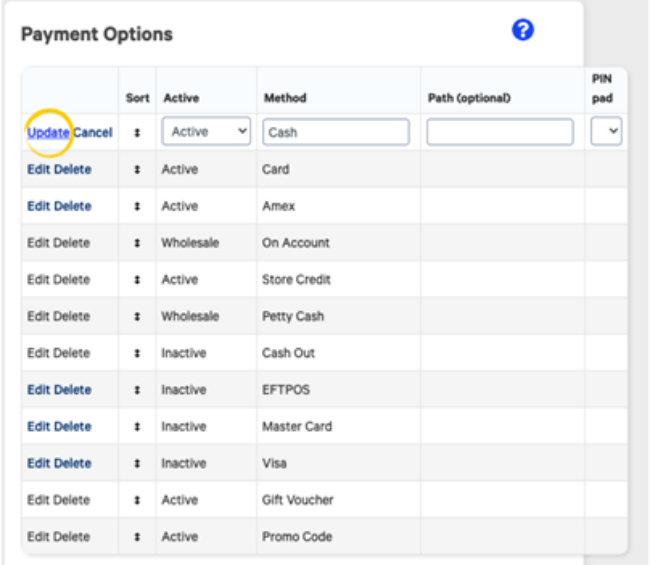The image size is (650, 565).
Task: Click the sort handle in the EFTPOS row
Action: click(x=137, y=391)
